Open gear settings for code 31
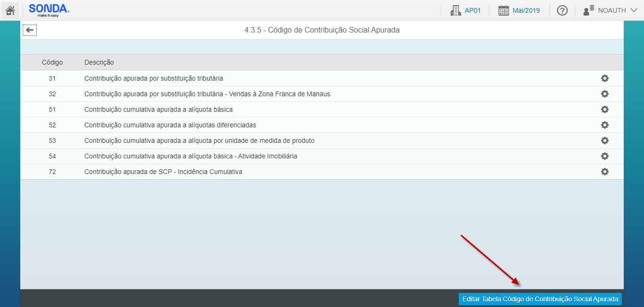 coord(605,78)
